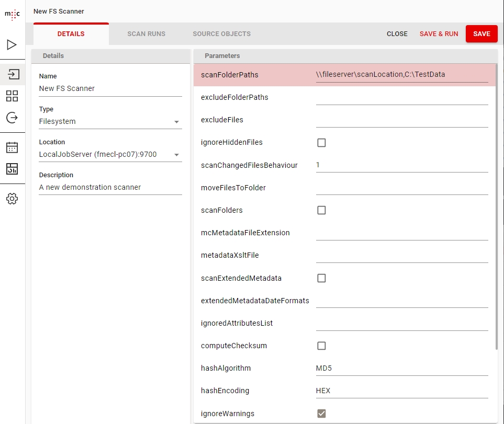Click the Close button
Screen dimensions: 504x424
coord(397,34)
